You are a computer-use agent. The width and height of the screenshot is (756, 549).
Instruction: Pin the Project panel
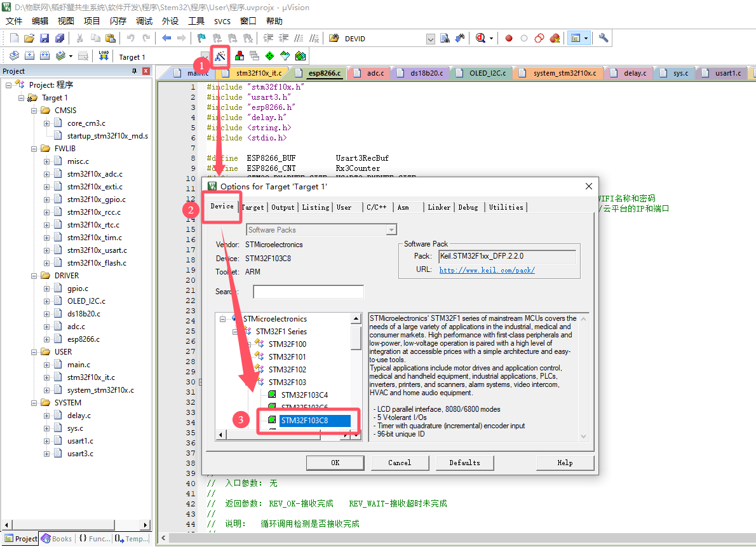coord(134,71)
